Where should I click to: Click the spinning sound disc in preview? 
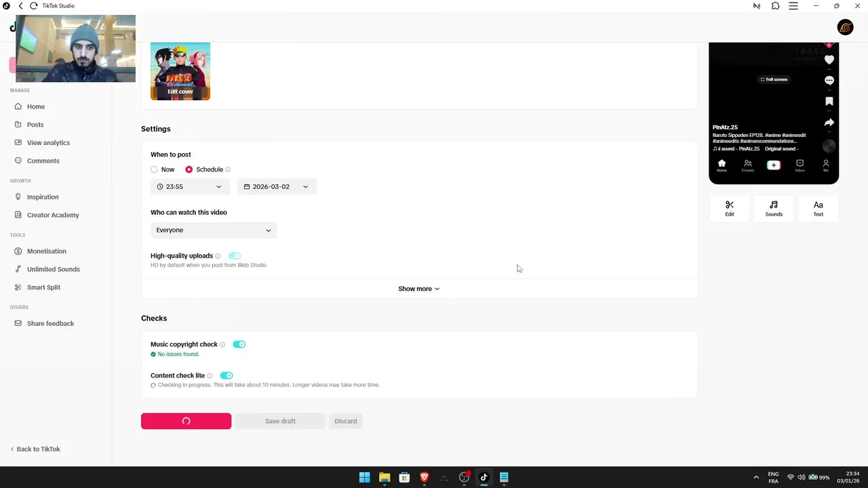click(x=829, y=146)
